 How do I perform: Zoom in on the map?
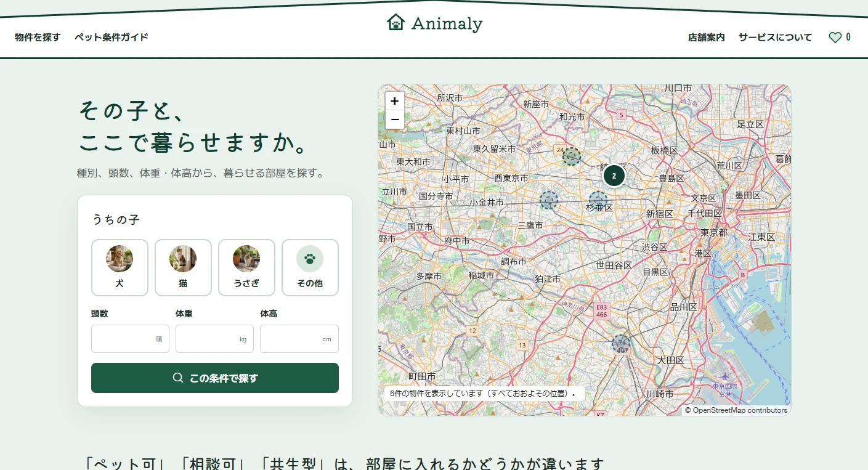click(x=395, y=101)
